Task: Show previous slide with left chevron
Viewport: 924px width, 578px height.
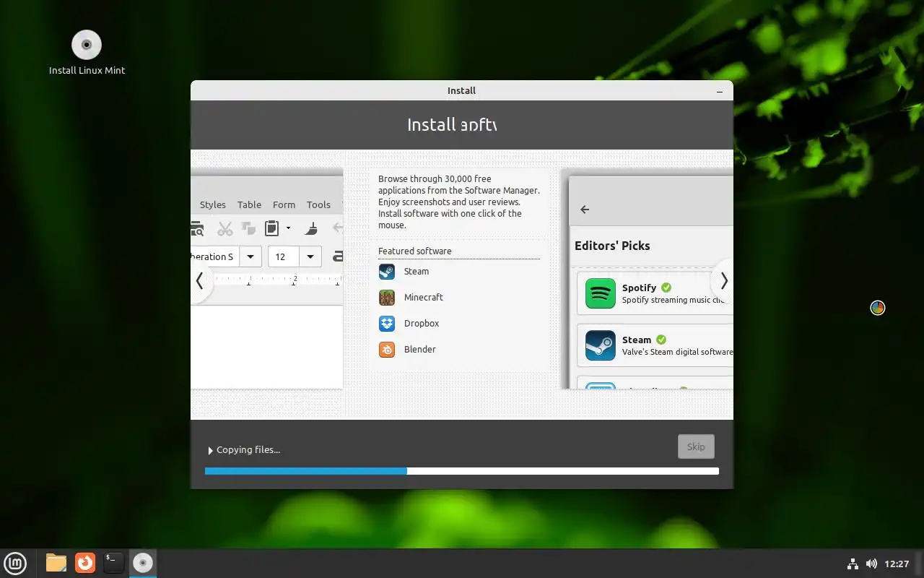Action: [200, 281]
